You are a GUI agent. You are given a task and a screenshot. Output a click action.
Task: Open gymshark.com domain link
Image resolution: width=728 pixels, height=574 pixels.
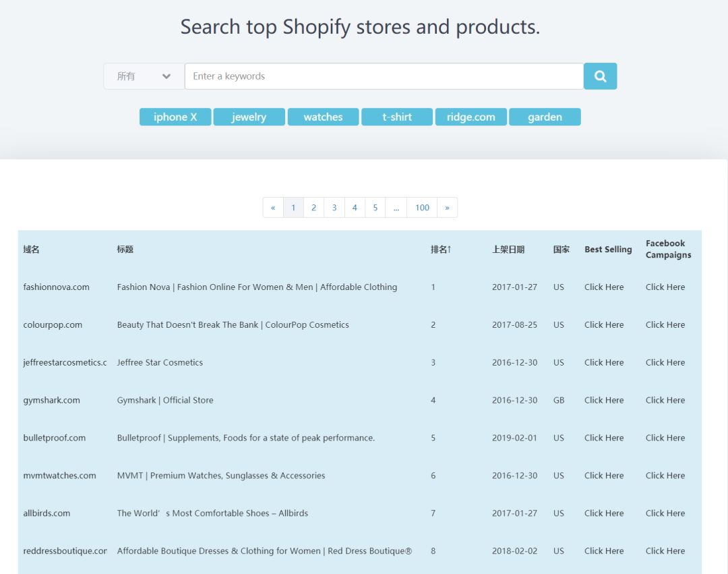click(51, 401)
